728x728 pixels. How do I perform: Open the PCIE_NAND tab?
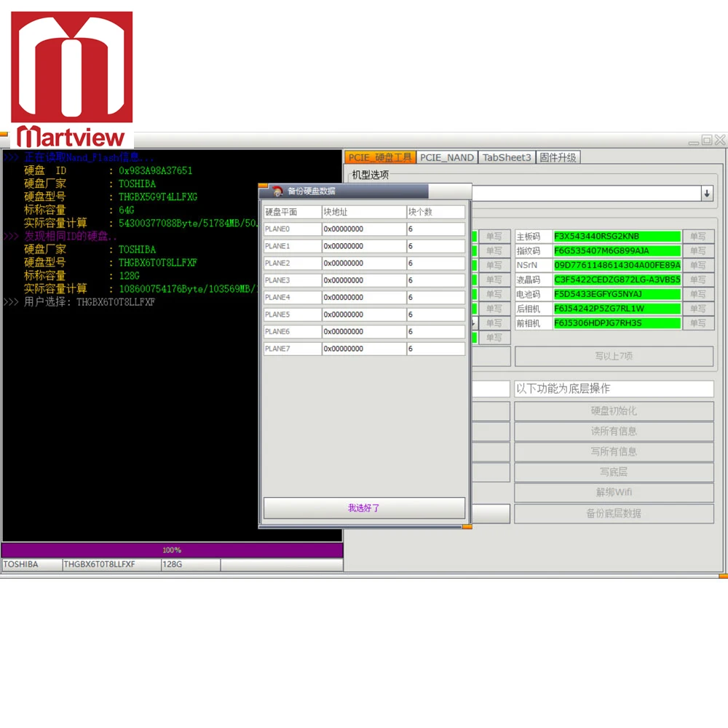pos(447,157)
